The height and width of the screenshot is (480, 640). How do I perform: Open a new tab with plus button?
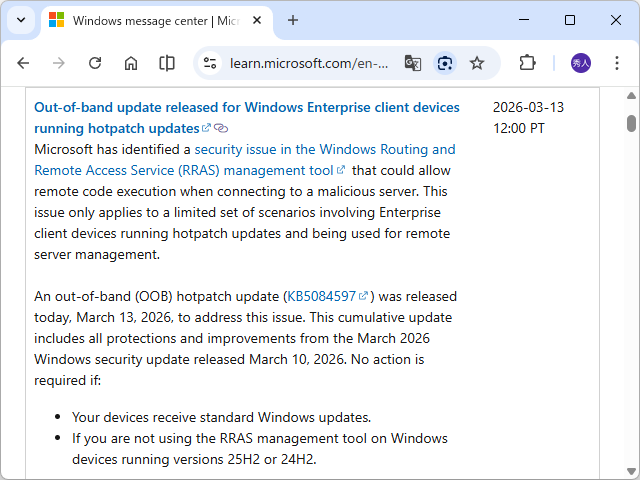tap(293, 20)
